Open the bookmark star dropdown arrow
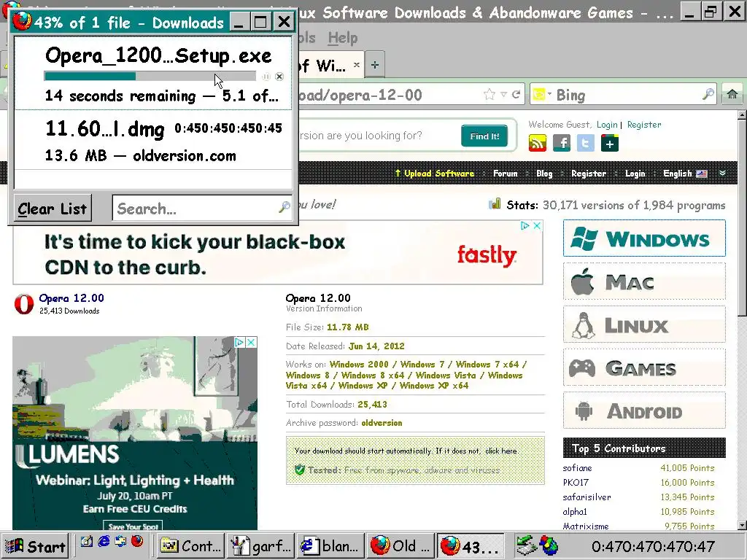 tap(503, 94)
